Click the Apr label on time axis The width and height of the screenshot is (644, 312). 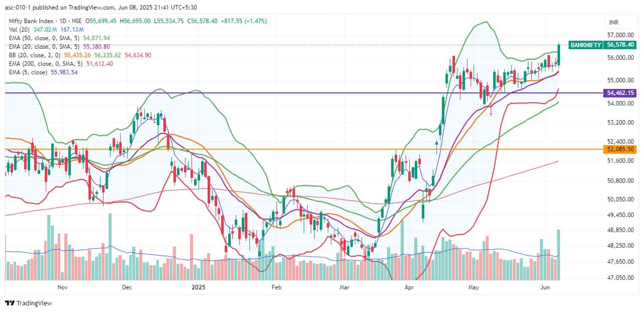coord(408,287)
